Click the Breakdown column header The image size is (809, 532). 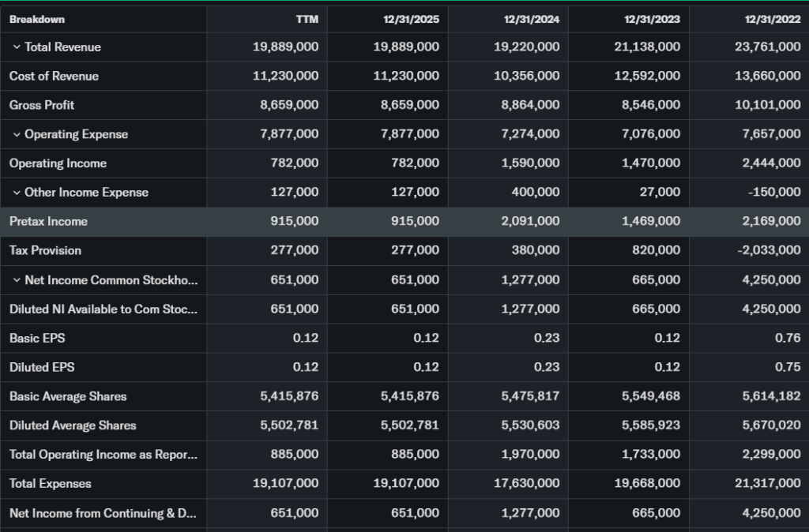click(x=37, y=19)
